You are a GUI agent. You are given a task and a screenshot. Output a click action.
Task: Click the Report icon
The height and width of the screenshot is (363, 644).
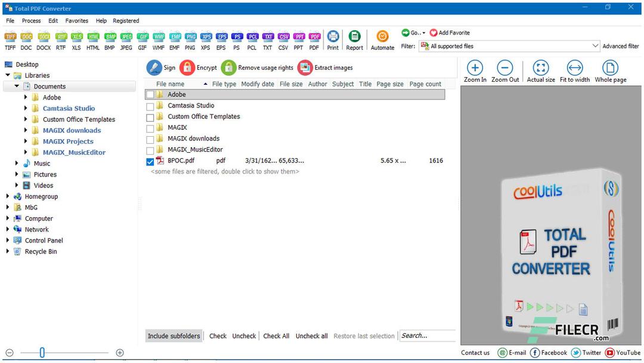coord(355,38)
